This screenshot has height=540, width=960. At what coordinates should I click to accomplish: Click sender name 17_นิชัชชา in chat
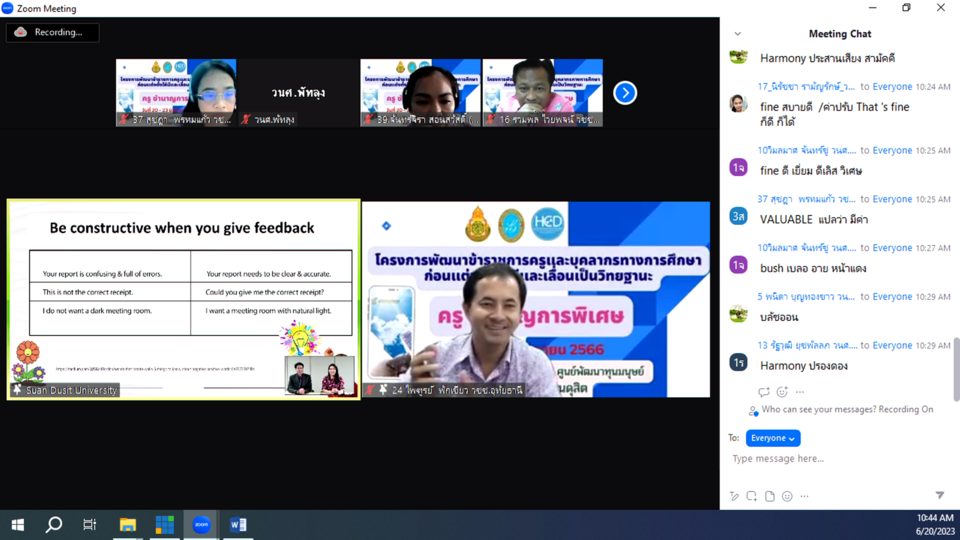806,87
